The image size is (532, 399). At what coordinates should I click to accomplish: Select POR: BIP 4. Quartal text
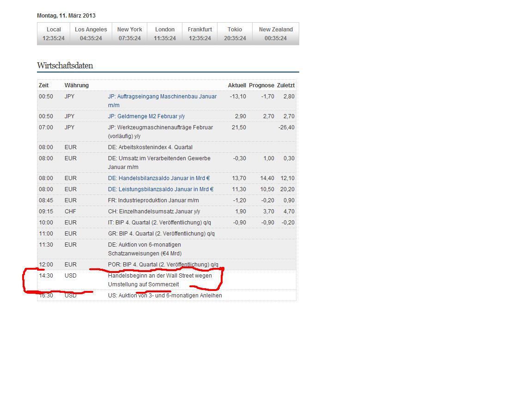coord(163,265)
